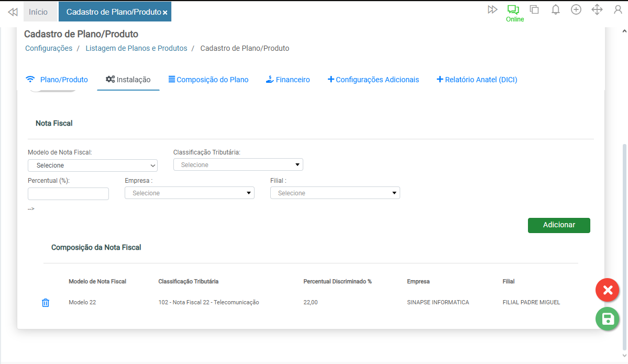Expand the Classificação Tributária dropdown
This screenshot has width=628, height=364.
pos(238,165)
